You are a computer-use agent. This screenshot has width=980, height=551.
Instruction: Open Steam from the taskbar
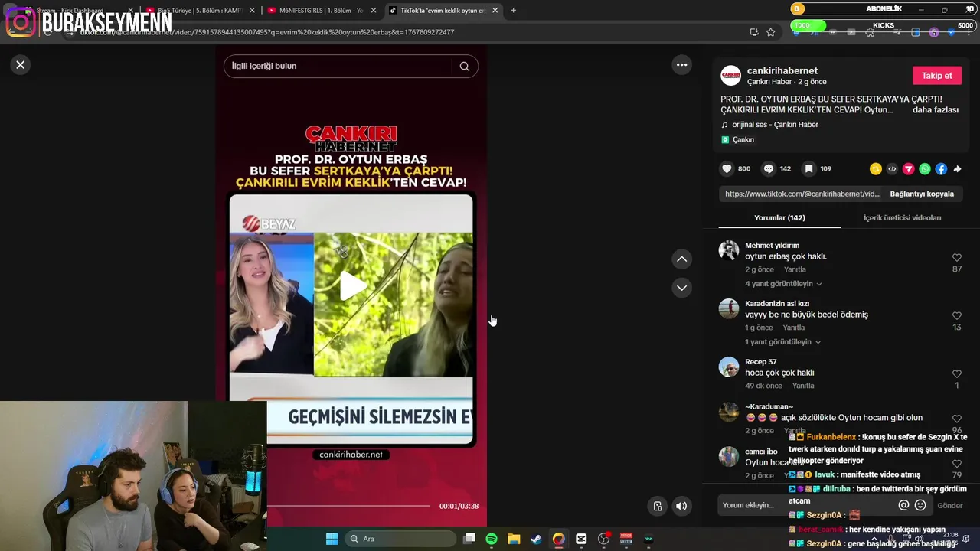point(536,539)
